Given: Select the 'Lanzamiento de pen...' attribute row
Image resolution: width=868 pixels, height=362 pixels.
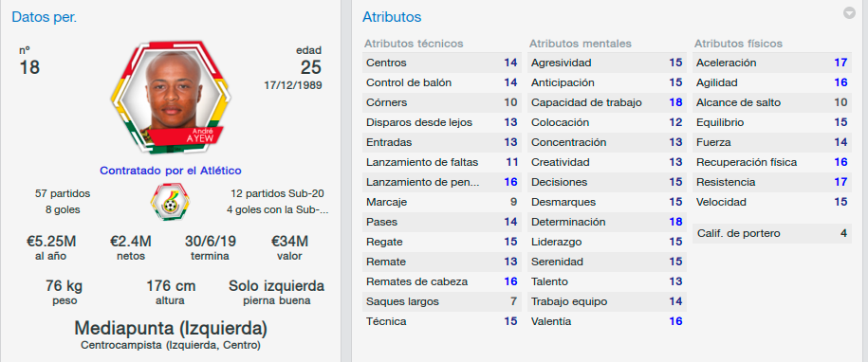Looking at the screenshot, I should 442,182.
